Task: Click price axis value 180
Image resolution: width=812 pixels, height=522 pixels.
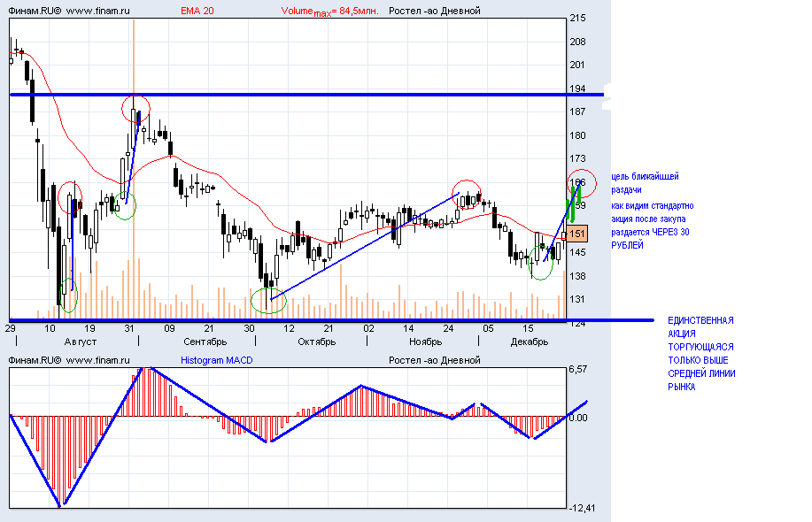Action: (577, 135)
